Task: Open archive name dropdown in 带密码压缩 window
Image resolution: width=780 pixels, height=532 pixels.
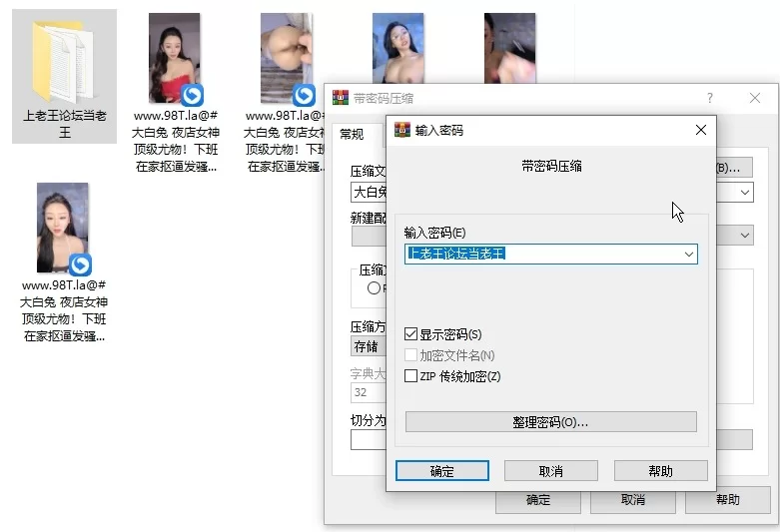Action: point(745,193)
